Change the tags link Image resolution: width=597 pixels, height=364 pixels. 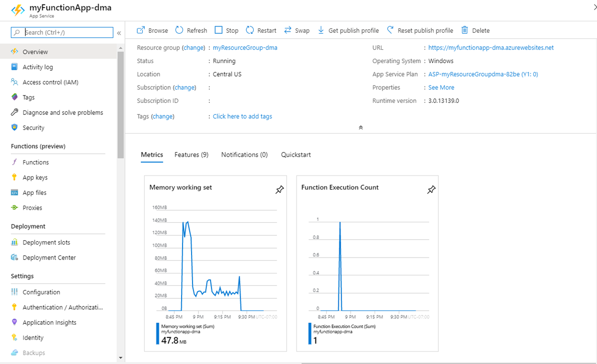pyautogui.click(x=163, y=116)
